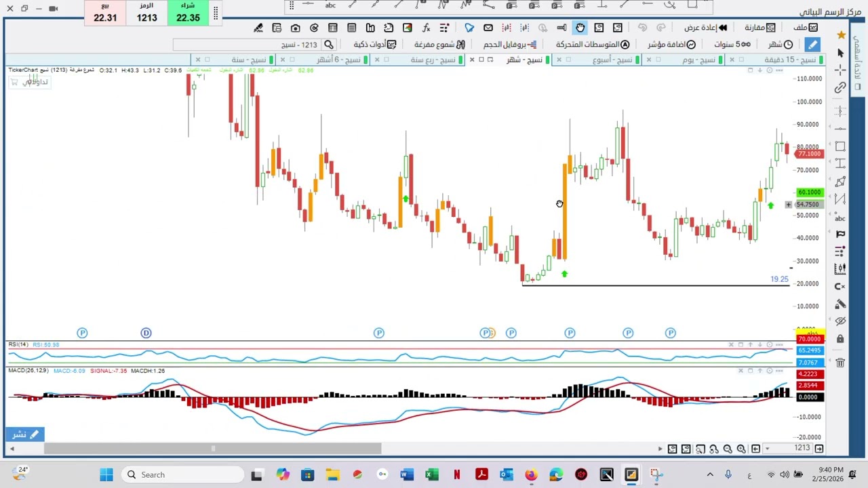Click the green 60.1000 price label
This screenshot has width=868, height=488.
(x=810, y=192)
